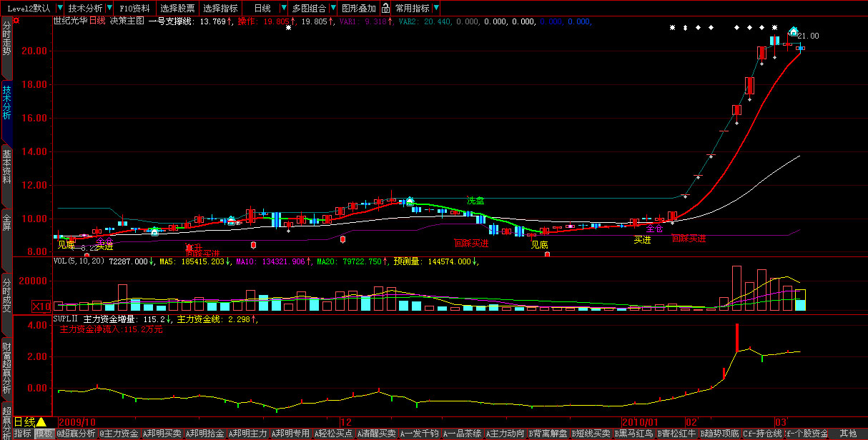Click the 主力资金净流入:115.2万元 text
The height and width of the screenshot is (440, 868).
111,330
